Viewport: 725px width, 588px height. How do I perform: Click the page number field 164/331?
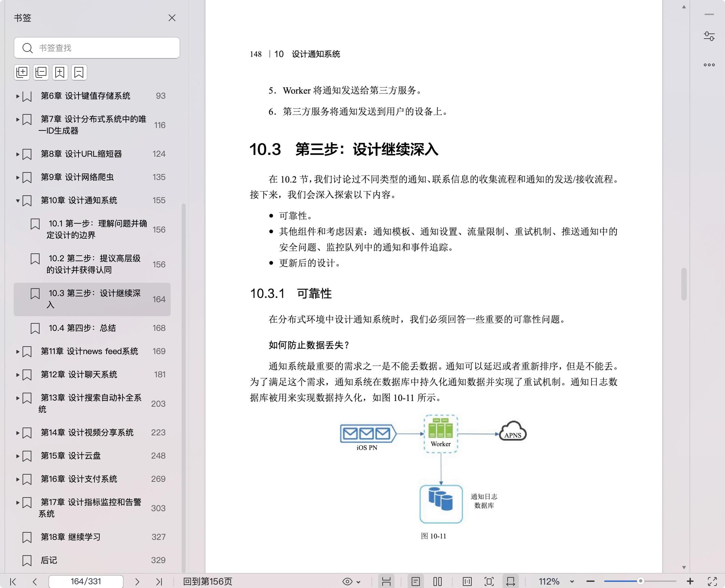coord(86,582)
